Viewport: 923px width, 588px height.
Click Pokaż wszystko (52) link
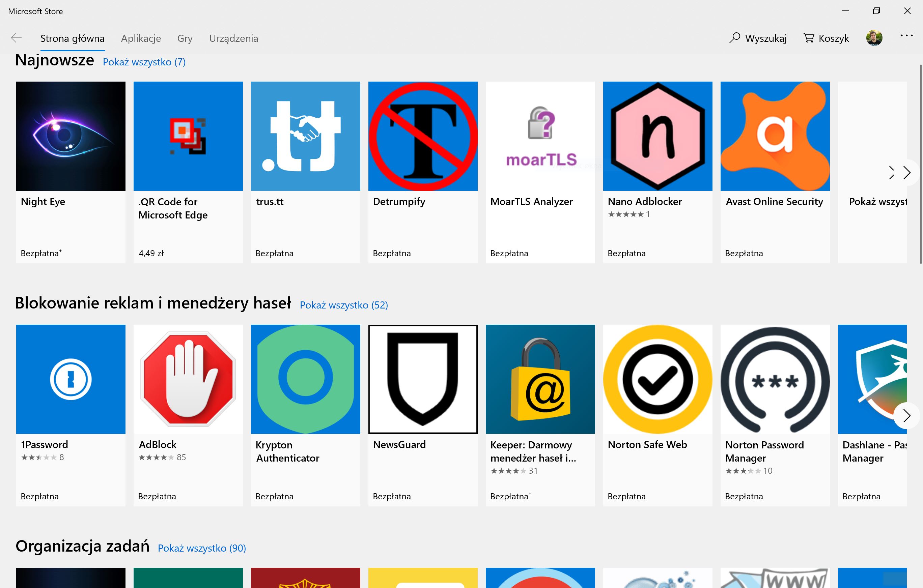(344, 305)
